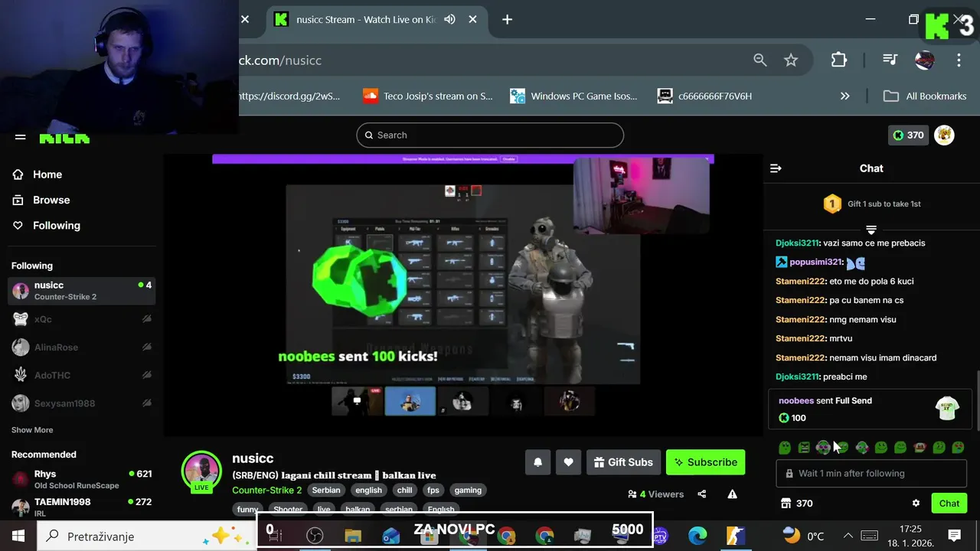This screenshot has height=551, width=980.
Task: Click Gift 1 sub leaderboard banner
Action: [x=871, y=204]
